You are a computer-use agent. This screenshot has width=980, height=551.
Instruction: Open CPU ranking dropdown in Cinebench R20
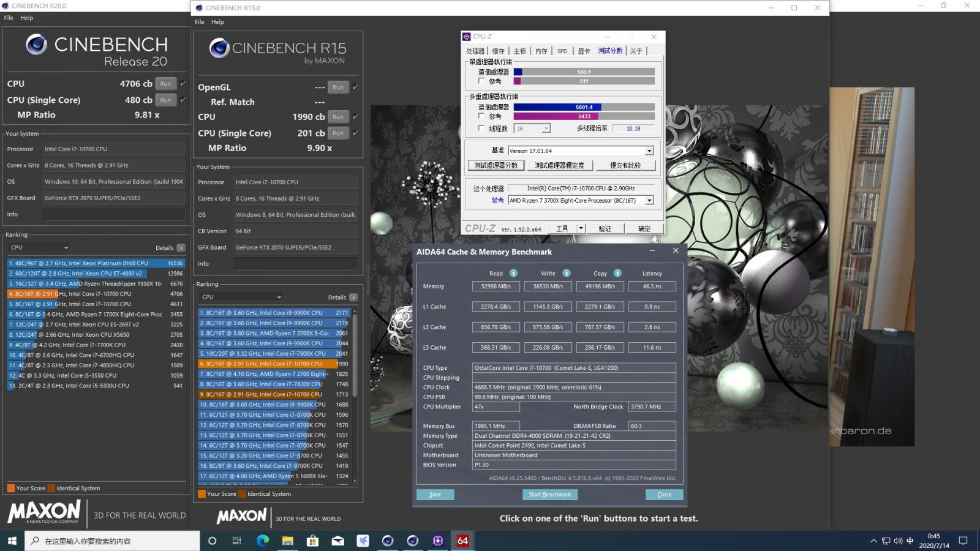click(39, 248)
